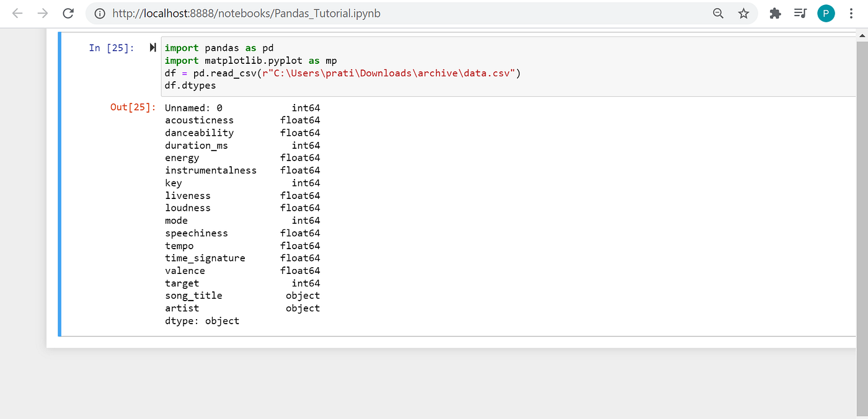Click the run marker beside In [25]
Viewport: 868px width, 419px height.
tap(153, 46)
